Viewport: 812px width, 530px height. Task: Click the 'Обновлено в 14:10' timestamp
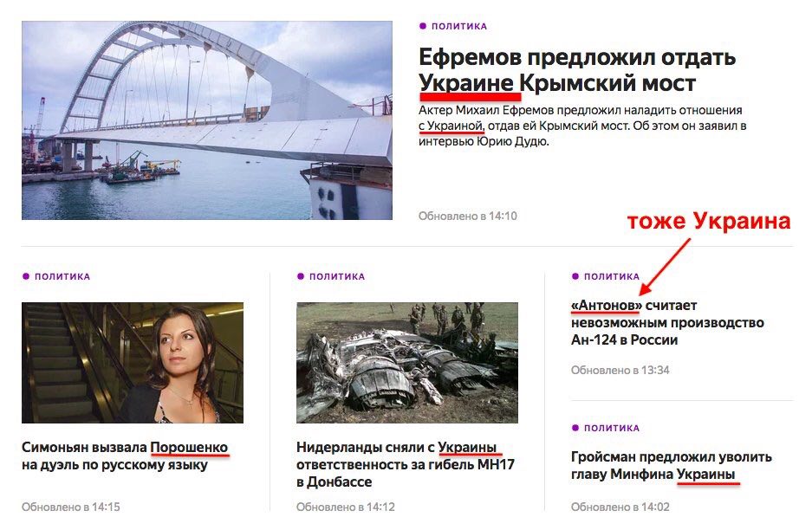tap(468, 216)
